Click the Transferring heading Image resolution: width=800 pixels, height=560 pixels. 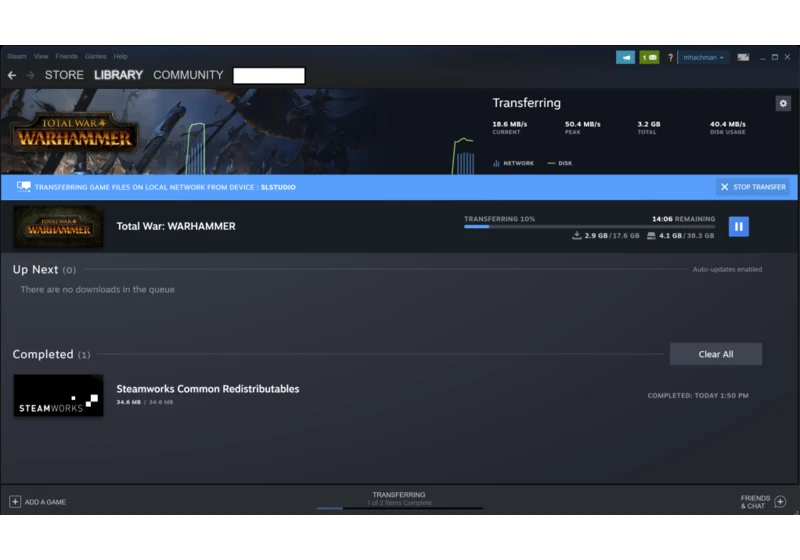point(527,103)
